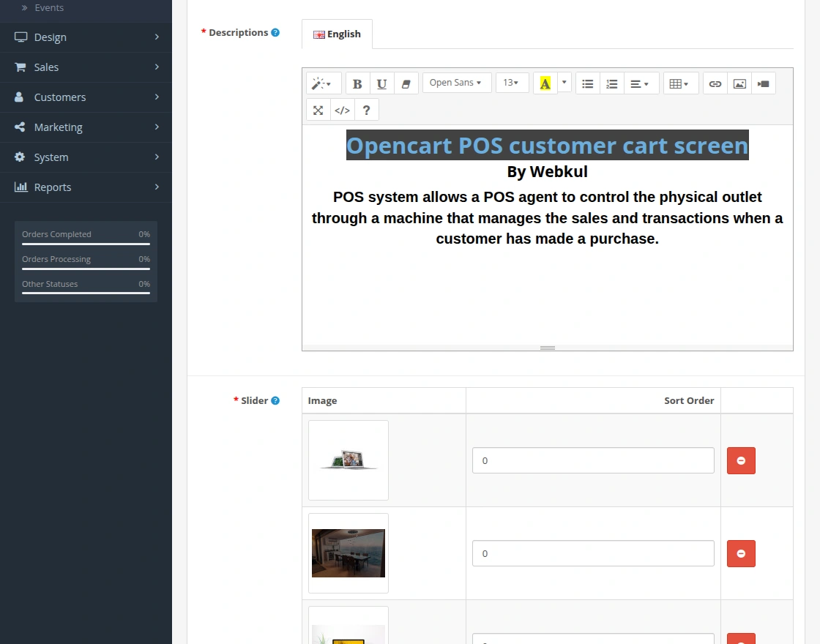Open the editor help dialog
The image size is (820, 644).
366,110
